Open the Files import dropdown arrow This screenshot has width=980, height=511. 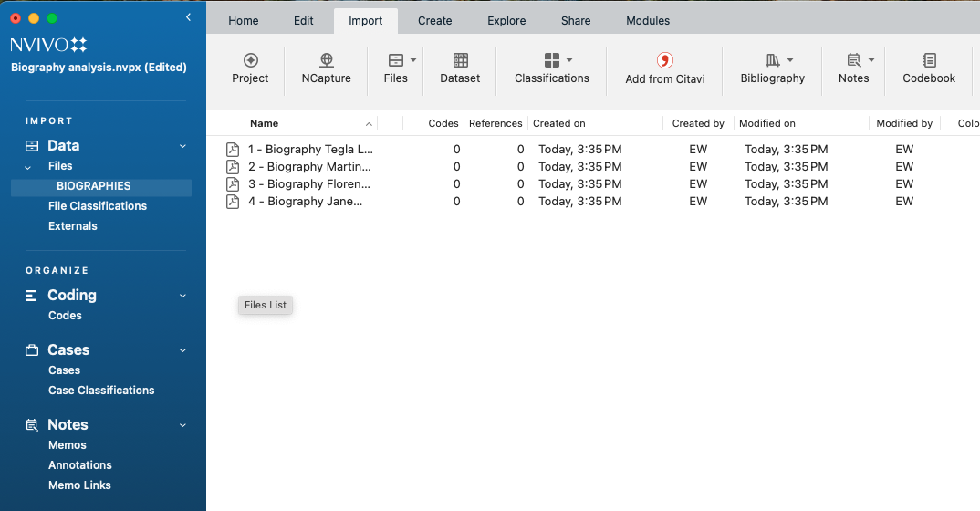[x=413, y=60]
